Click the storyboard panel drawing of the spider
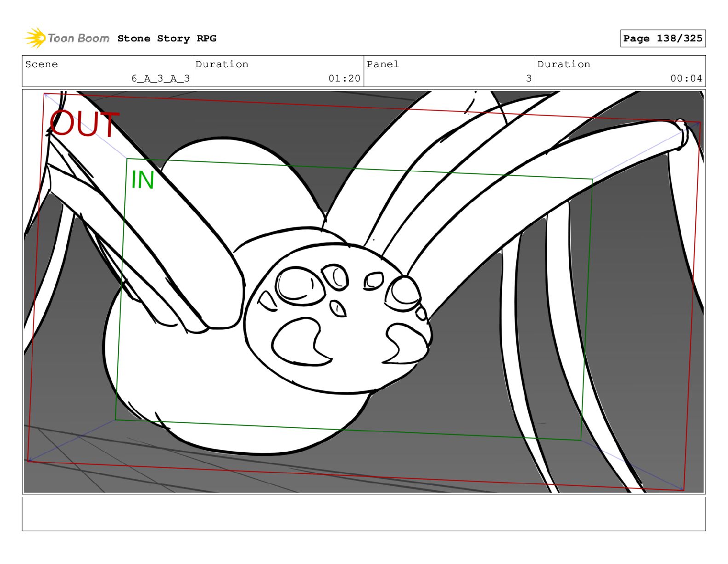This screenshot has height=564, width=728. (364, 292)
